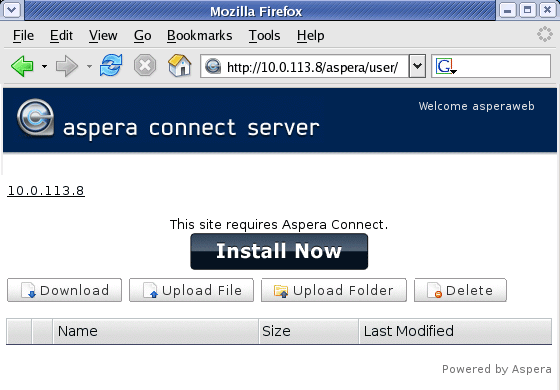Screen dimensions: 560x390
Task: Open the window menu button in title bar
Action: point(12,10)
